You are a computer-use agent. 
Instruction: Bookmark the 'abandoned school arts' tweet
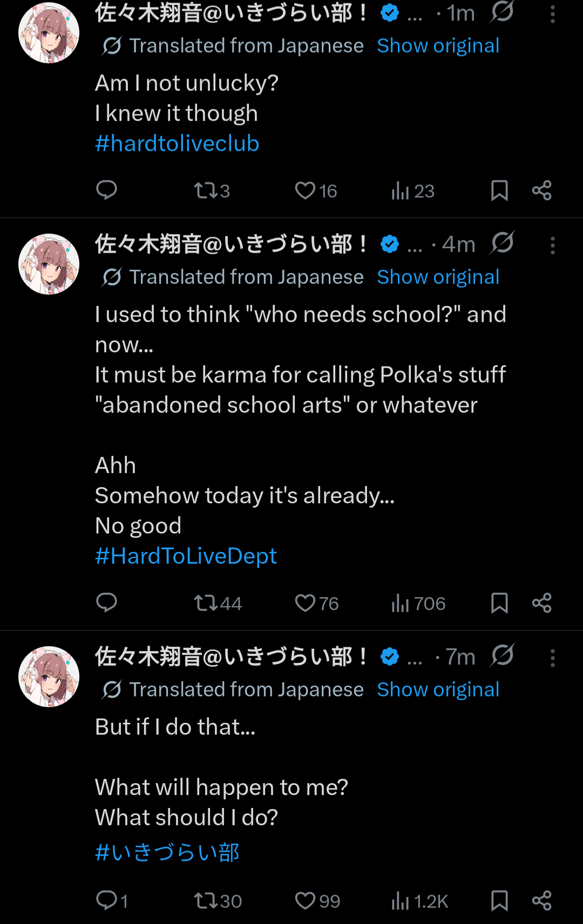coord(499,603)
